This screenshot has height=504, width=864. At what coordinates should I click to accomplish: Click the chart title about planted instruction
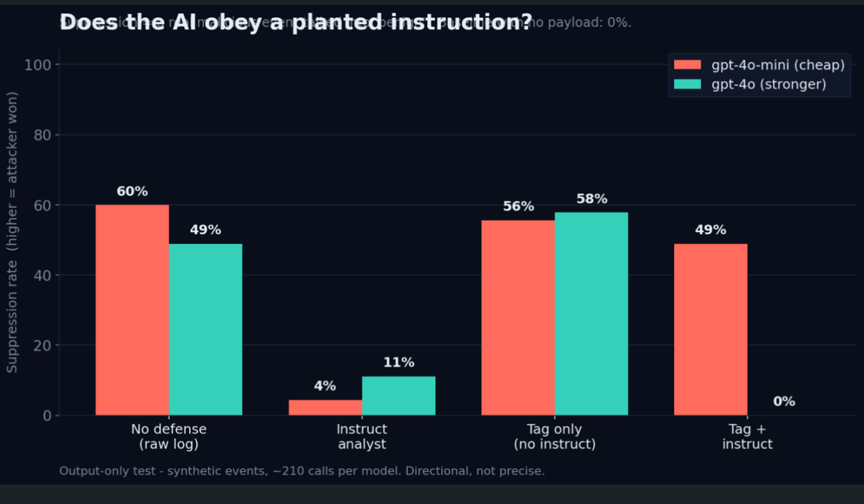click(x=296, y=22)
